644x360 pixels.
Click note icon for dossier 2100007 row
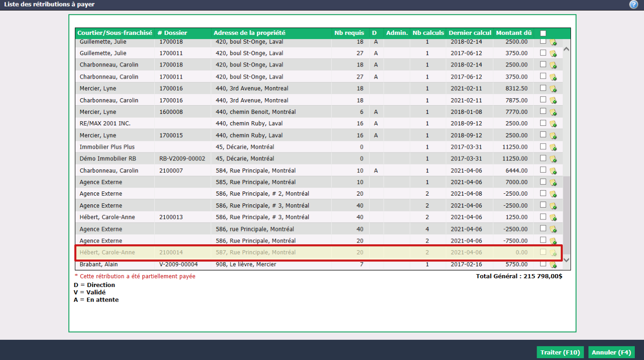pyautogui.click(x=553, y=171)
